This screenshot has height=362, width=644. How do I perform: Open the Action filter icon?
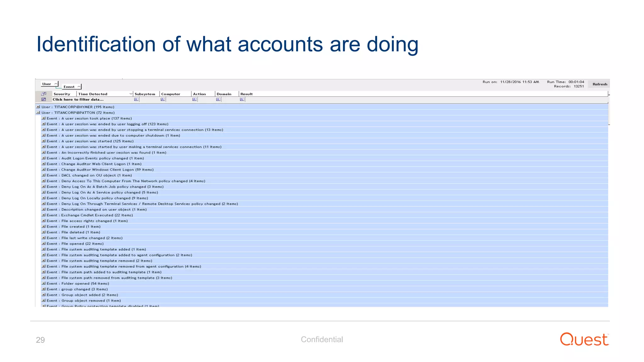click(x=194, y=100)
